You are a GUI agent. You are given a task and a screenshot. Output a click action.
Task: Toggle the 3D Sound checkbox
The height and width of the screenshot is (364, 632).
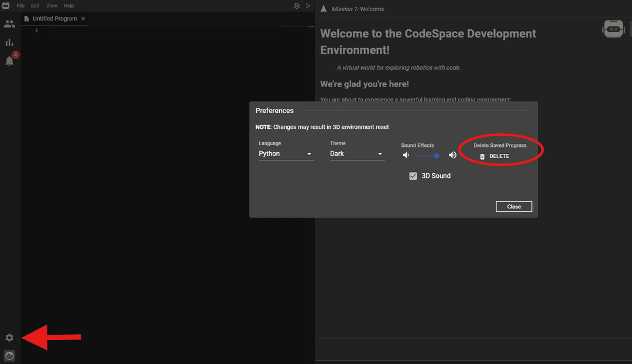413,176
